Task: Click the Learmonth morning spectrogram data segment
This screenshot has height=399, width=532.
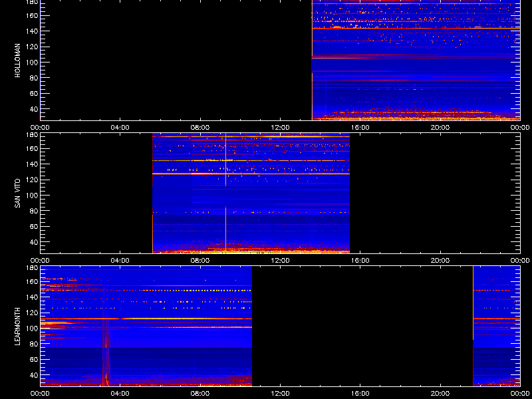Action: pos(146,327)
